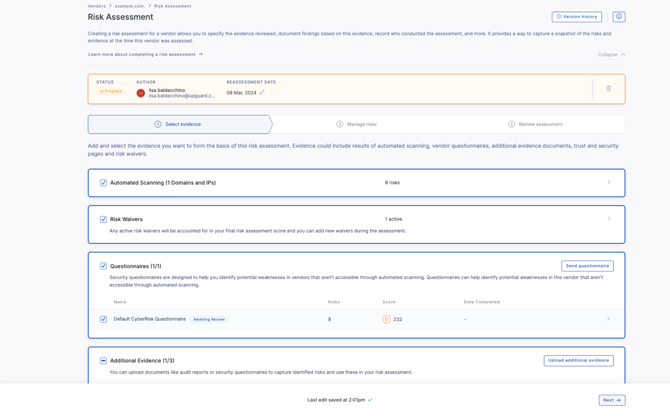Click the In Progress status badge
Screen dimensions: 670x416
[110, 92]
